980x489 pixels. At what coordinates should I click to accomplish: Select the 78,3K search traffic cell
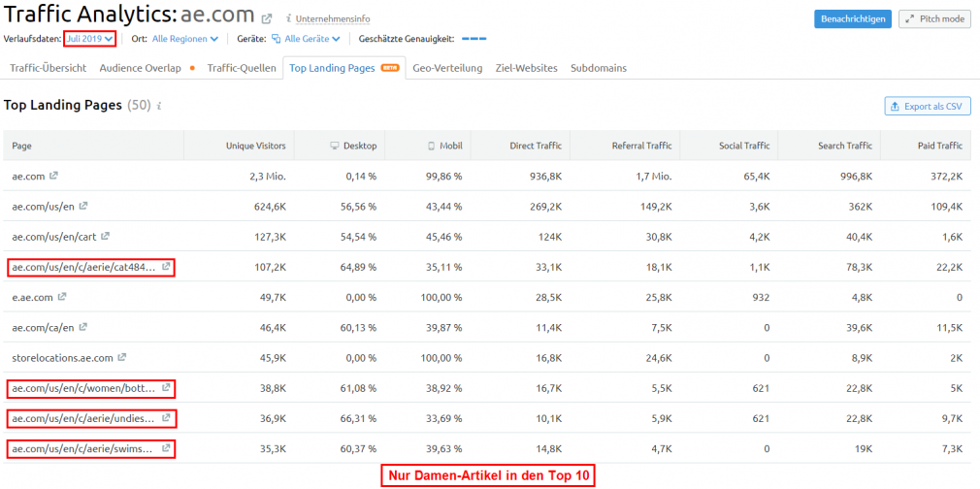858,267
